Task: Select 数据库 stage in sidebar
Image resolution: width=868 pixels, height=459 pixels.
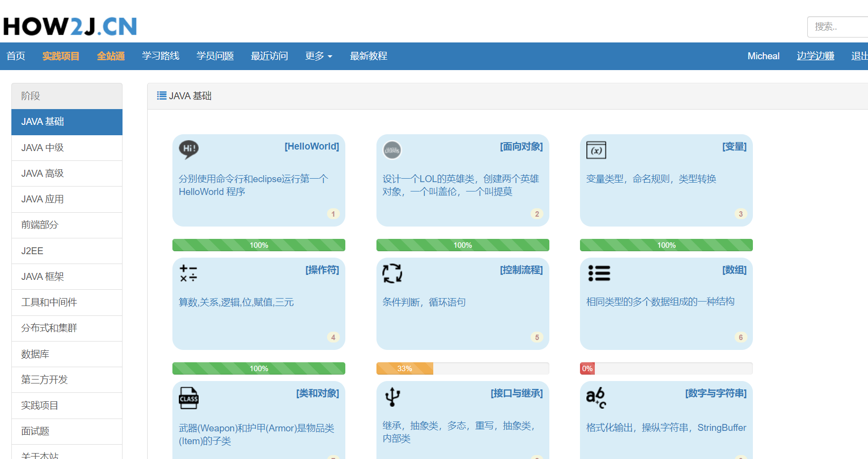Action: pos(67,354)
